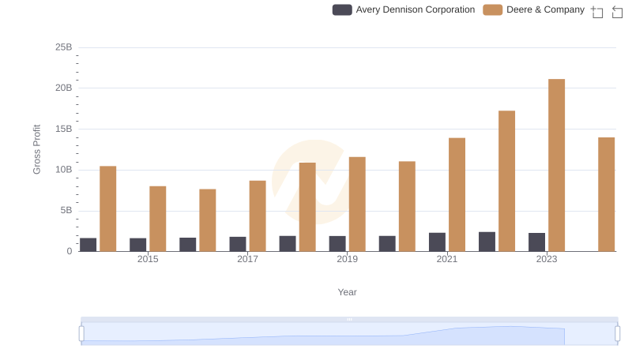This screenshot has height=364, width=632.
Task: Click the Deere 2017 bar
Action: pyautogui.click(x=258, y=216)
